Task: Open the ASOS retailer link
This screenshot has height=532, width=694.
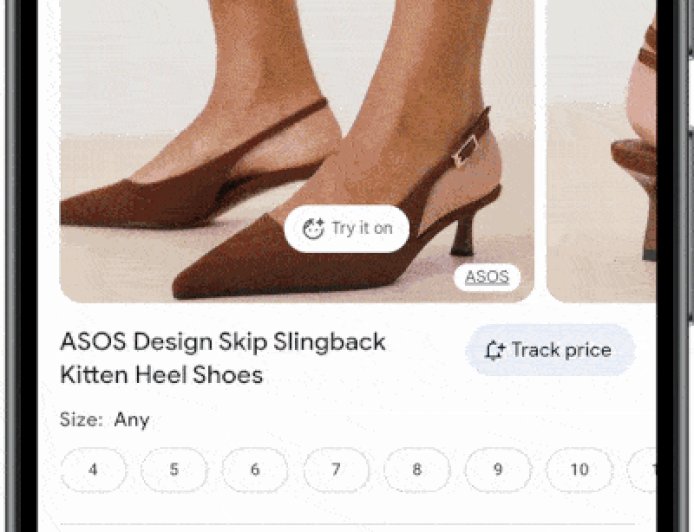Action: (x=487, y=277)
